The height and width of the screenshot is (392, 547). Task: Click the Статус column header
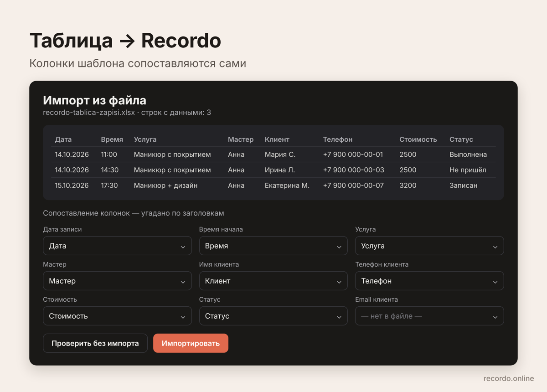point(461,139)
